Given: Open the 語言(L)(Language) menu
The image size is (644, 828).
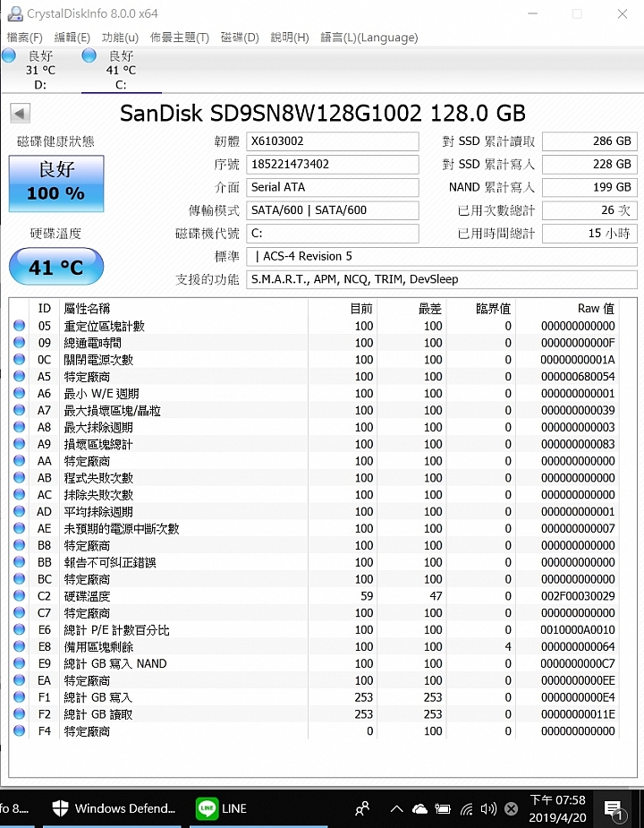Looking at the screenshot, I should [369, 38].
